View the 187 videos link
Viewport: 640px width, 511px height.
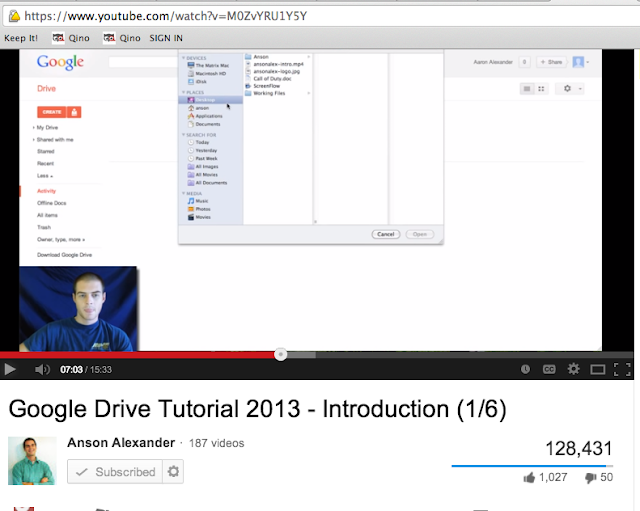click(216, 443)
